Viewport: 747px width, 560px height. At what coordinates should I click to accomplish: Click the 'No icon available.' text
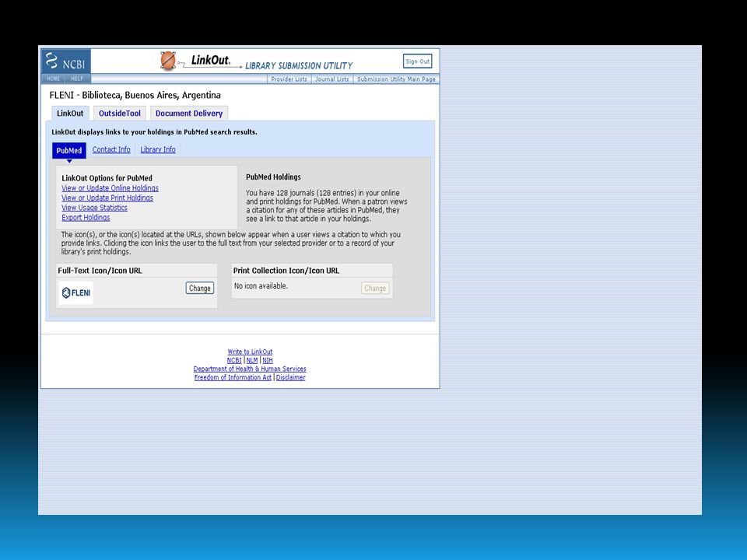point(261,285)
